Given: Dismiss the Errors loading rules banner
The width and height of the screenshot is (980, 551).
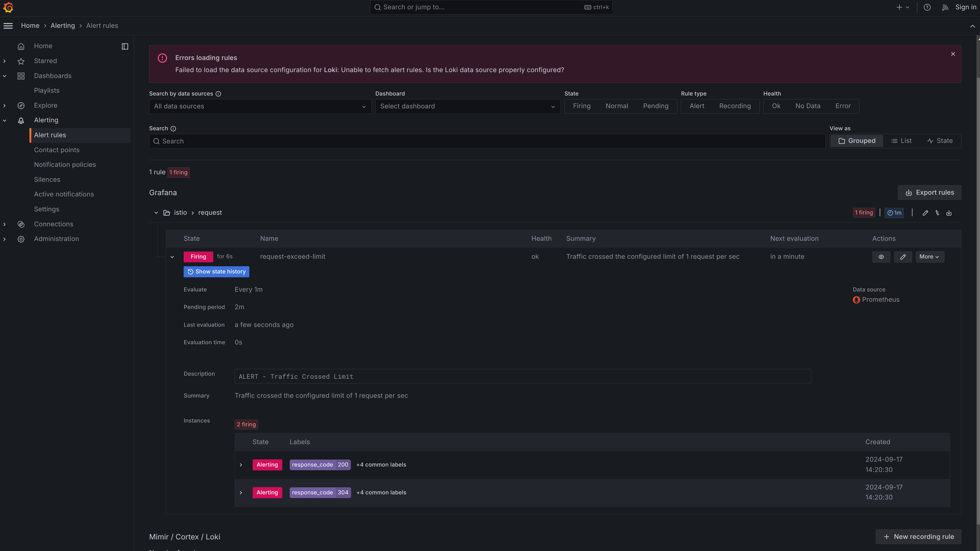Looking at the screenshot, I should (x=953, y=54).
